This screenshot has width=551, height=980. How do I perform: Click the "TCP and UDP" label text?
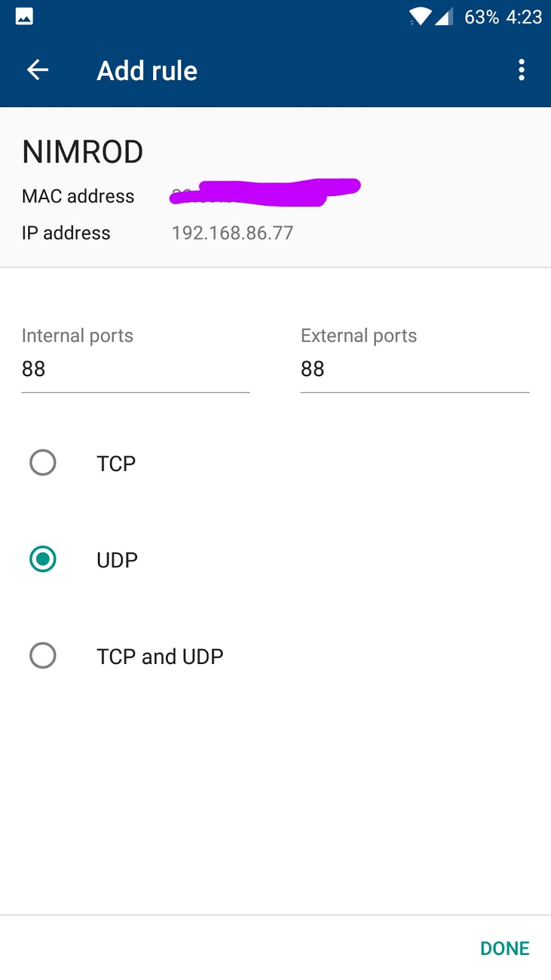[x=160, y=657]
